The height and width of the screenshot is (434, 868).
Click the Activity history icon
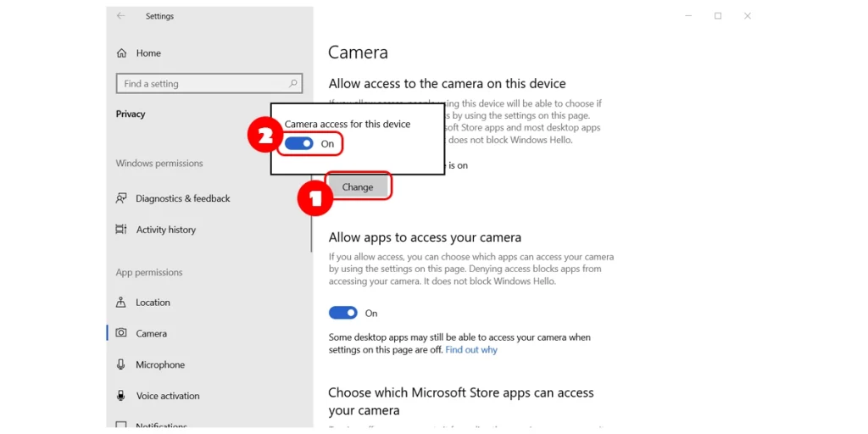coord(121,230)
